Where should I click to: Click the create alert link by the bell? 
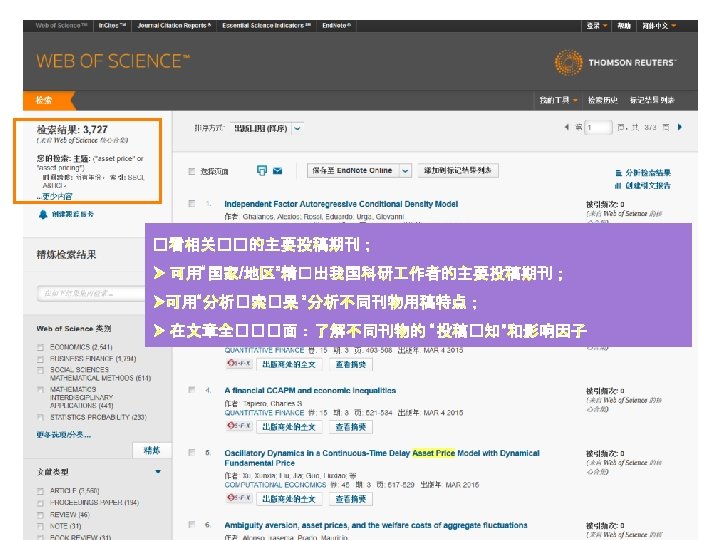(x=73, y=214)
